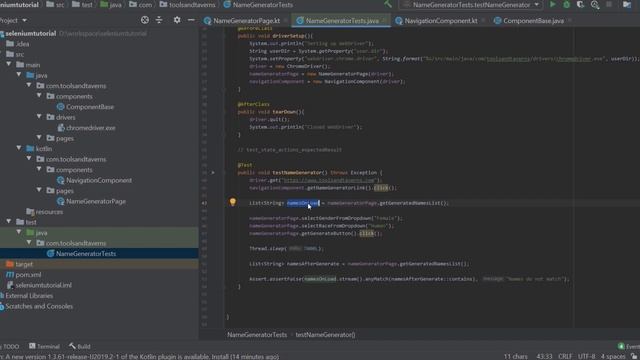Select ComponentBase in project tree
640x360 pixels.
[x=90, y=107]
